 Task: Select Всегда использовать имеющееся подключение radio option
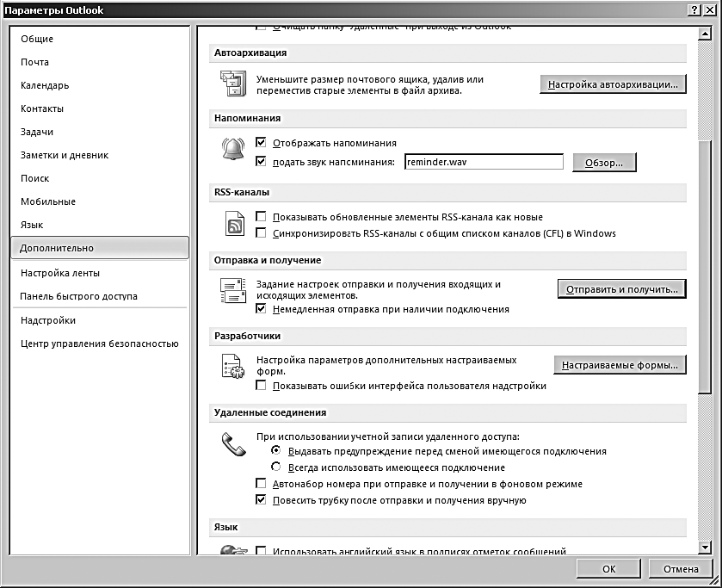275,467
